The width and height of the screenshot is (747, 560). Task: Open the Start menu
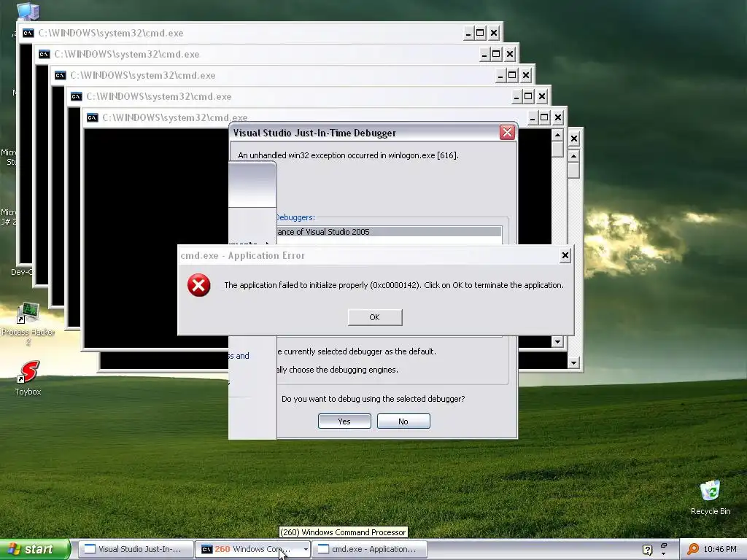point(35,549)
